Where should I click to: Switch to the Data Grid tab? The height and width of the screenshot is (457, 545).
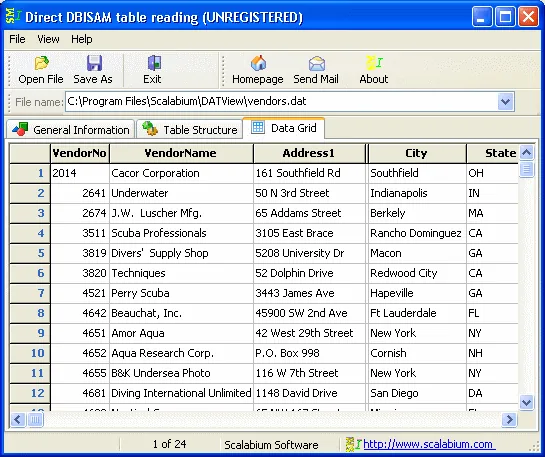coord(284,128)
